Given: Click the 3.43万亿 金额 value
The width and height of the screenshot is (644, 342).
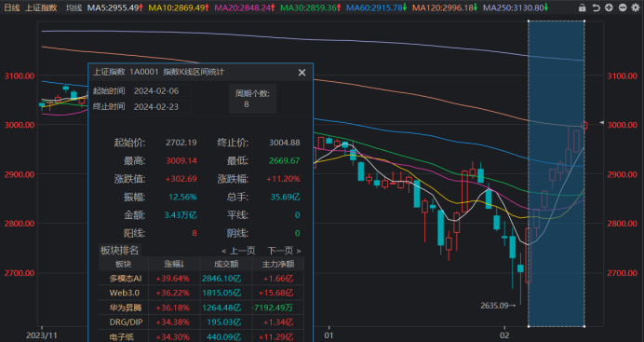Looking at the screenshot, I should tap(181, 215).
